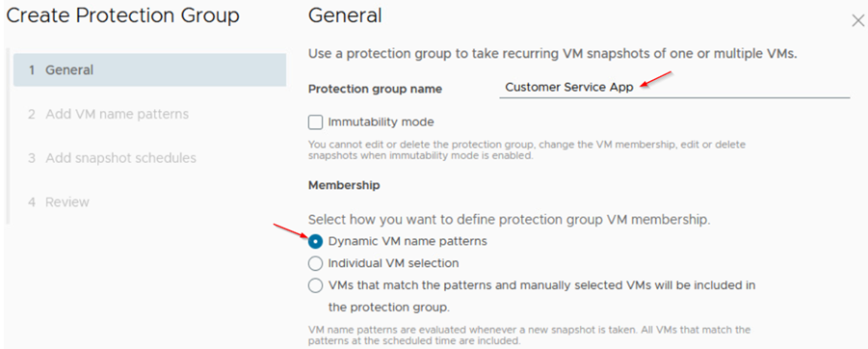868x349 pixels.
Task: Click the VM name patterns evaluation note
Action: pyautogui.click(x=529, y=336)
